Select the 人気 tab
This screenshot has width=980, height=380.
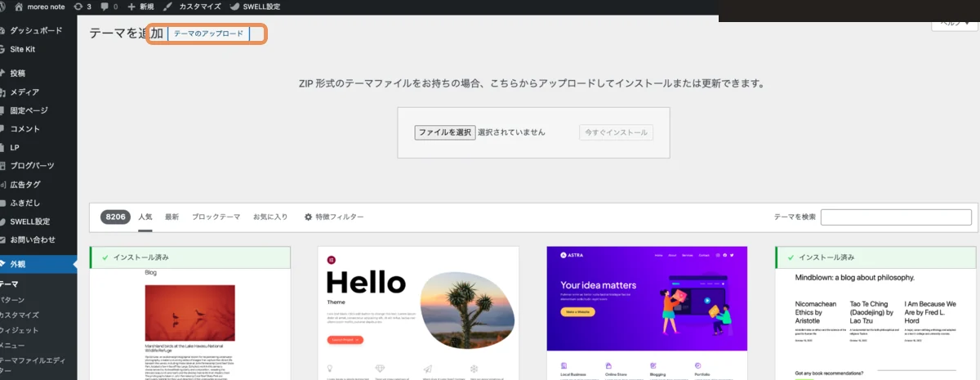(145, 217)
